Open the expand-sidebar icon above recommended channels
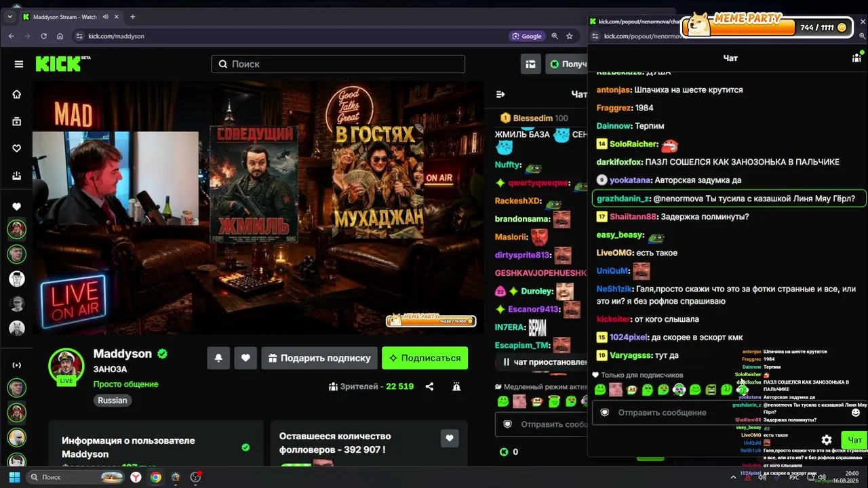868x488 pixels. [x=17, y=365]
